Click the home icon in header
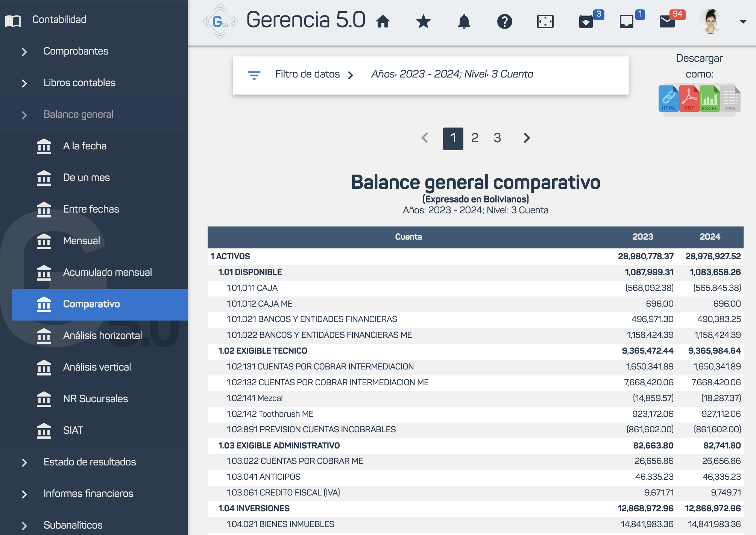 pyautogui.click(x=383, y=21)
